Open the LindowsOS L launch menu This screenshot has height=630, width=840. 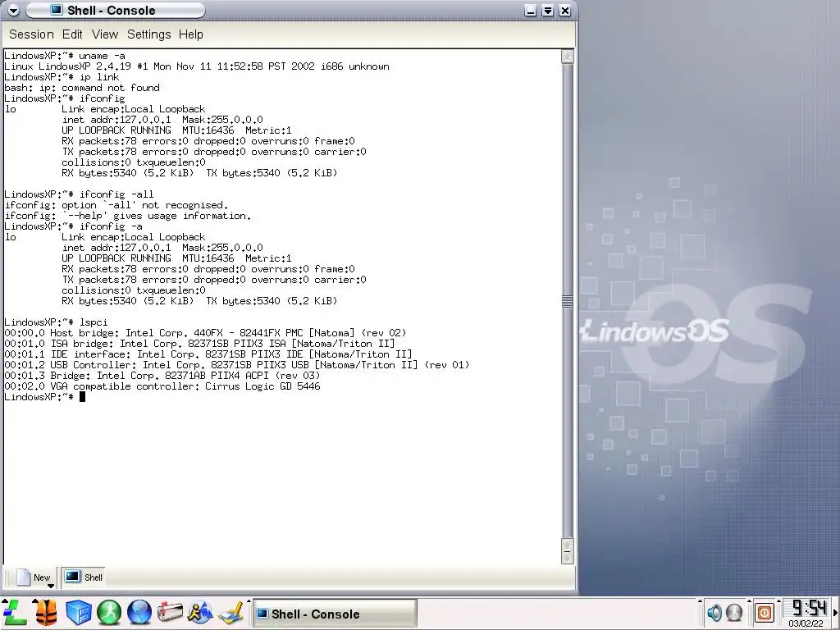pos(15,612)
